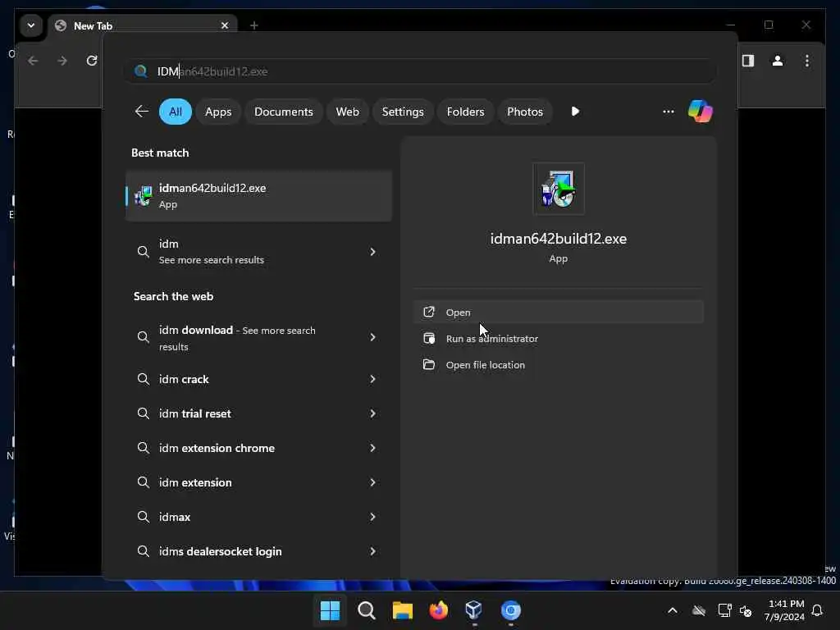The height and width of the screenshot is (630, 840).
Task: Switch to the Photos filter
Action: pos(524,112)
